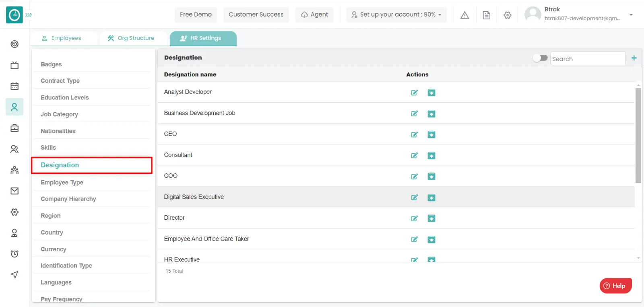Open the briefcase icon in the sidebar
The height and width of the screenshot is (307, 644).
point(14,128)
